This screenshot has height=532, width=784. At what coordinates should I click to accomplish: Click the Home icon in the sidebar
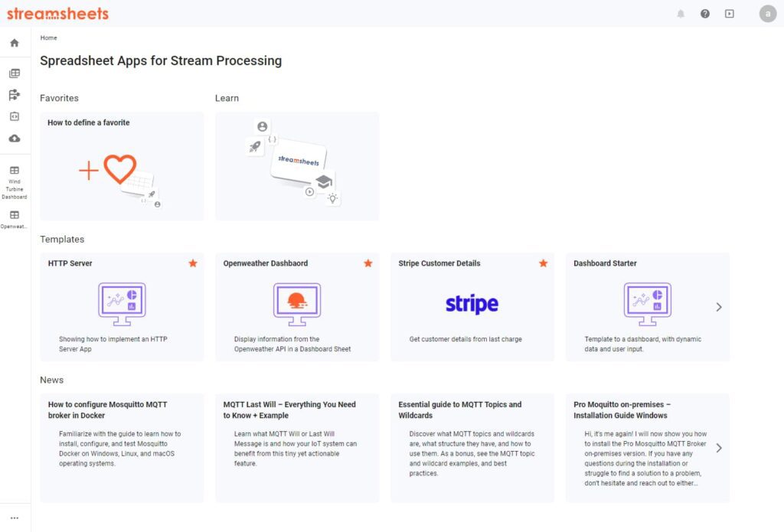tap(15, 43)
